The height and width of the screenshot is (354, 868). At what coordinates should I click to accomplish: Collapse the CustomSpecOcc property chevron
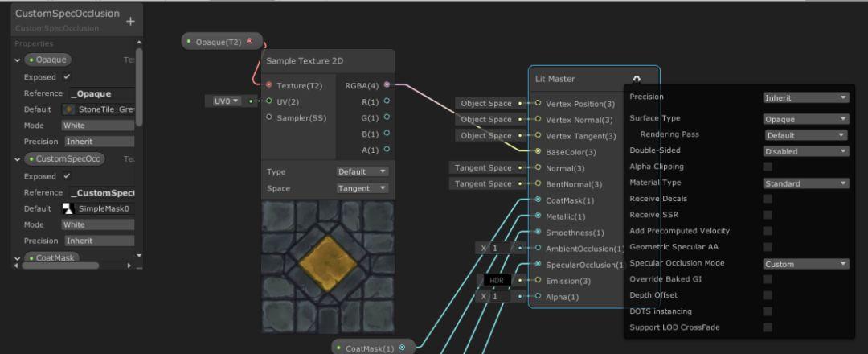18,159
